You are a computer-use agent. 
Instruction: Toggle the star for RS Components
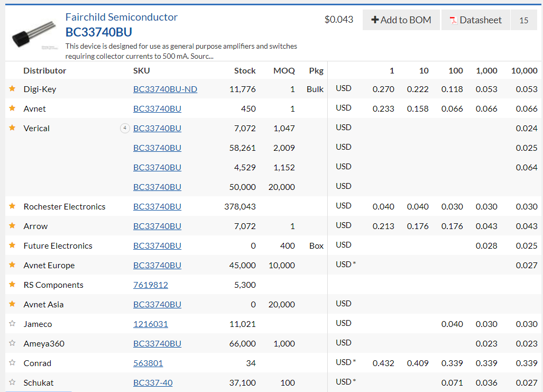12,285
